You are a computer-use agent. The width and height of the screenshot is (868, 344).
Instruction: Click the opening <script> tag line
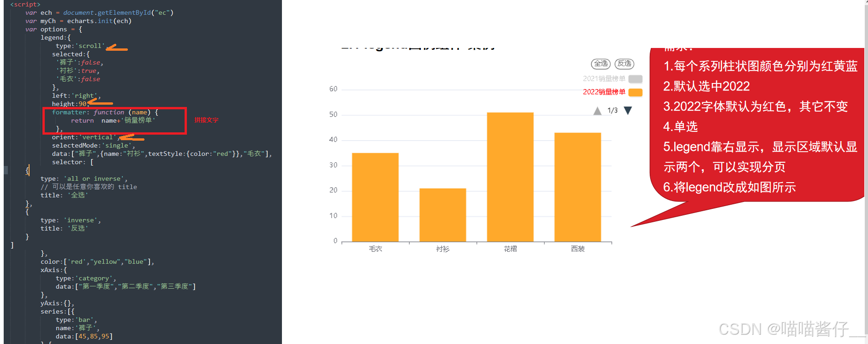(x=25, y=5)
